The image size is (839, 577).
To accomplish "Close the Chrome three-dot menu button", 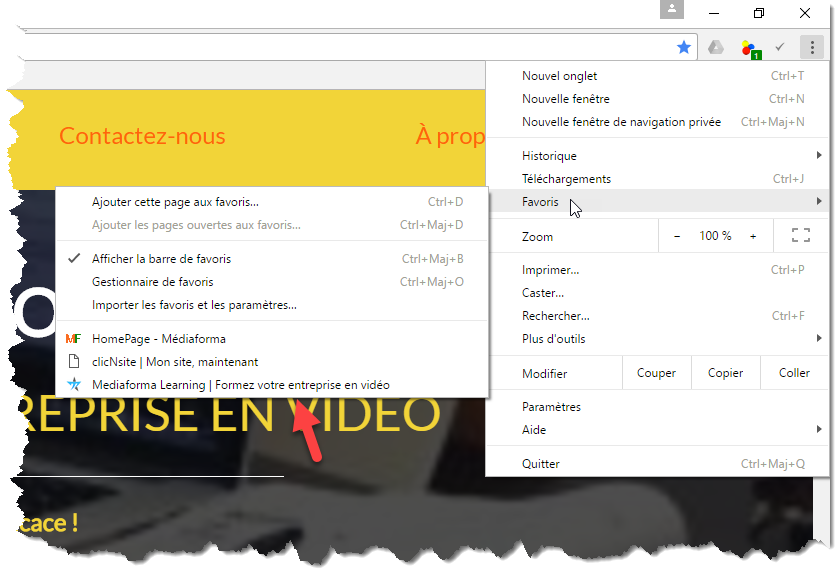I will tap(812, 47).
